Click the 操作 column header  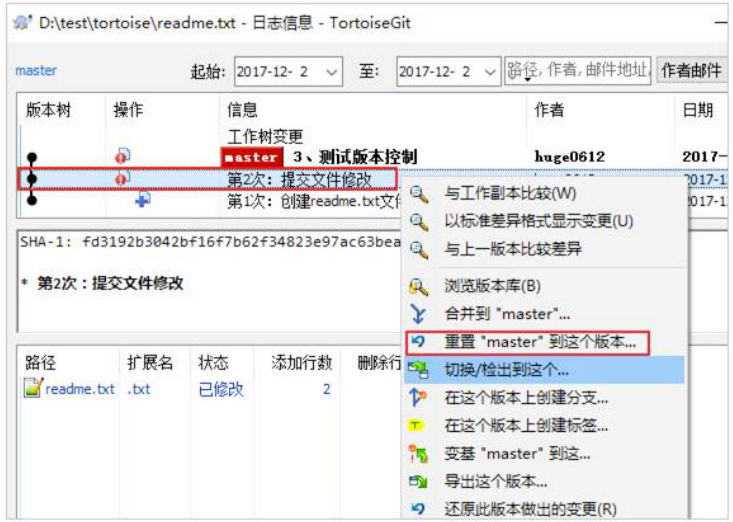click(x=128, y=110)
